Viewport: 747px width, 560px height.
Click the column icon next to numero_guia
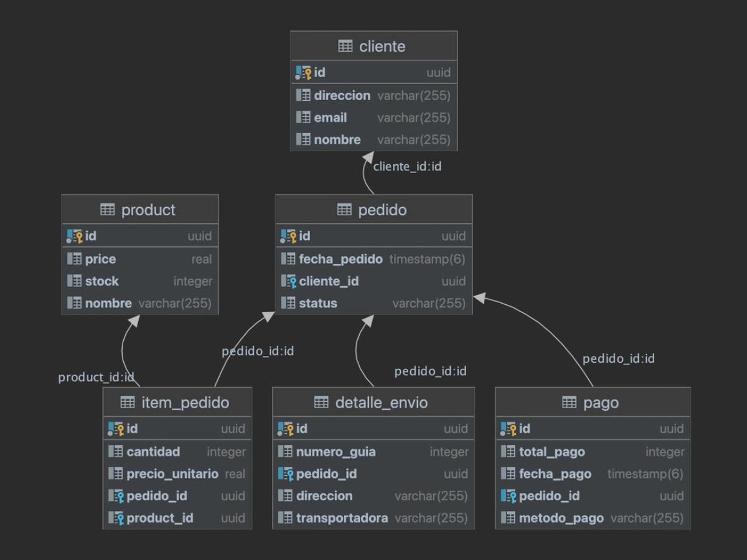(285, 452)
